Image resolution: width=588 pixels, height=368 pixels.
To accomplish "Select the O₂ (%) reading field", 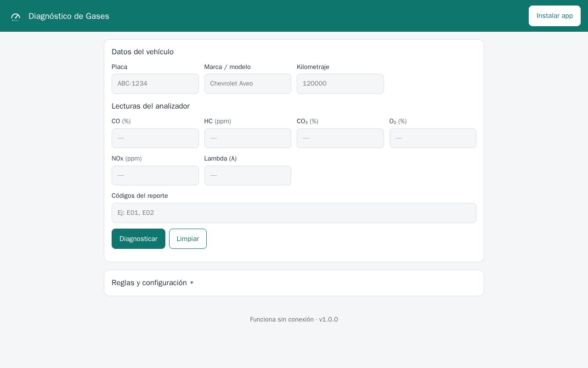I will [433, 138].
